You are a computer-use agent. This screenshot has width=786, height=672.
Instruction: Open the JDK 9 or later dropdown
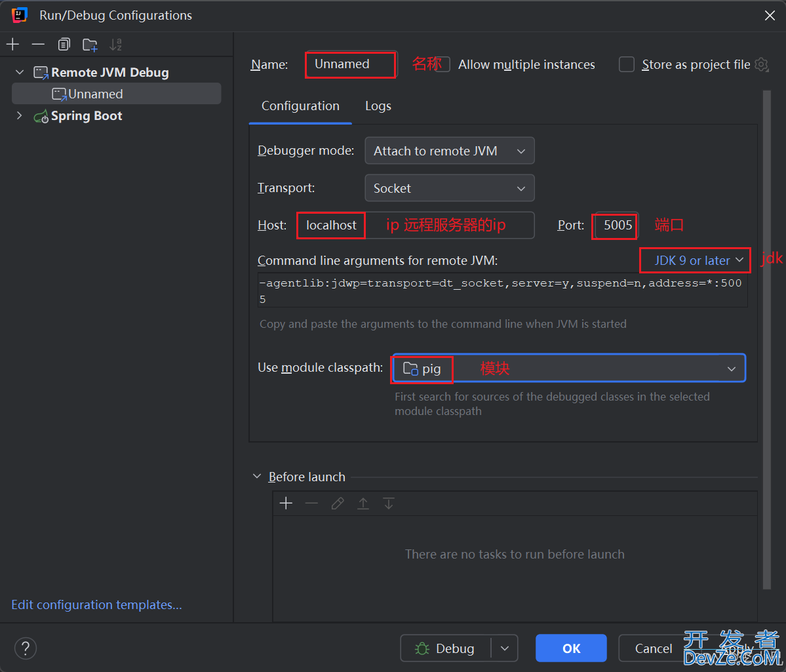coord(694,260)
